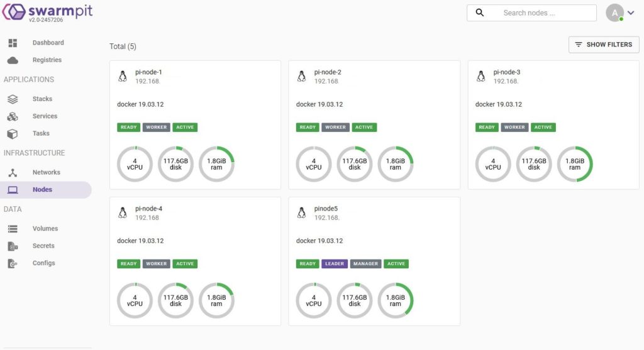Image resolution: width=644 pixels, height=350 pixels.
Task: Open the user avatar menu
Action: 614,13
